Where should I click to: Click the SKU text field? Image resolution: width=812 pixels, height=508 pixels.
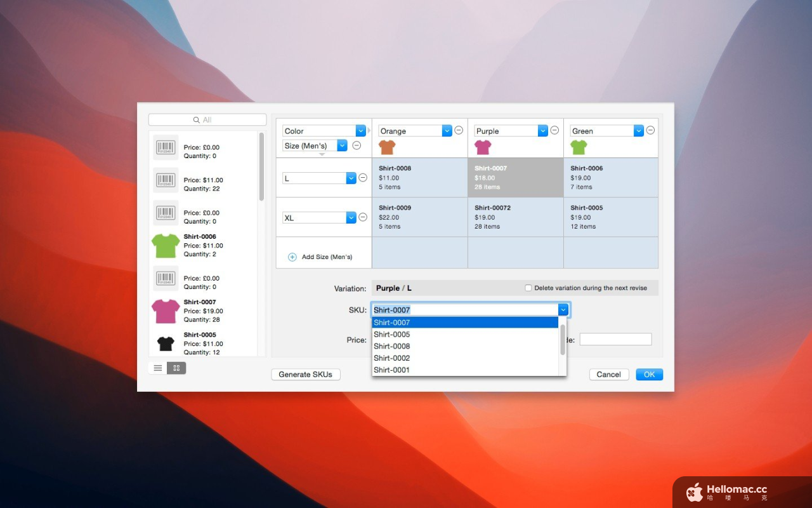point(465,309)
